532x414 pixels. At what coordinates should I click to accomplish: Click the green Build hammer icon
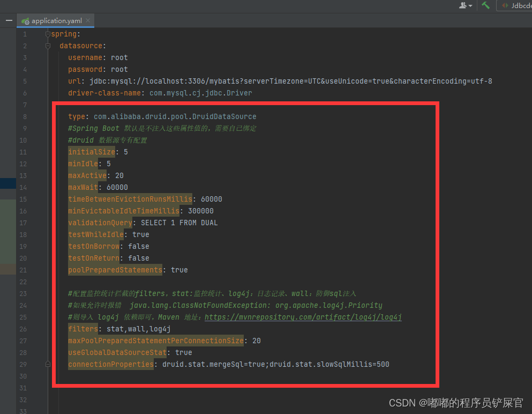coord(485,5)
